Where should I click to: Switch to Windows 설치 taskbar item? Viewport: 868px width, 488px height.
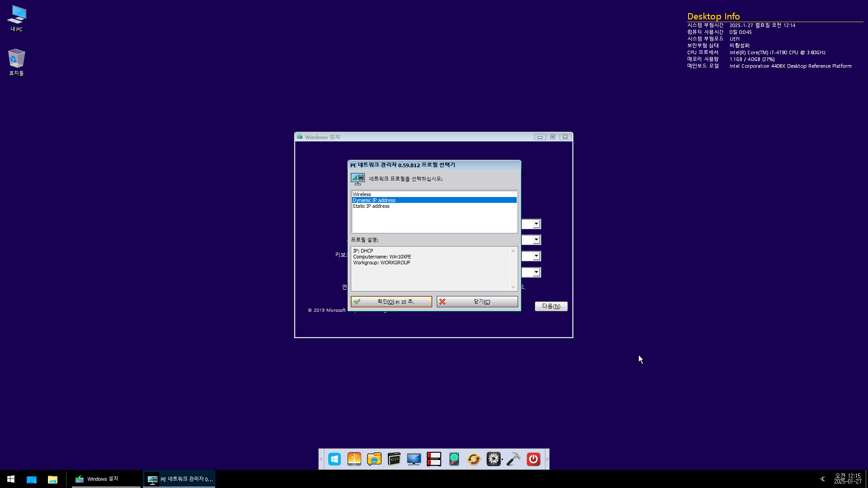coord(103,479)
